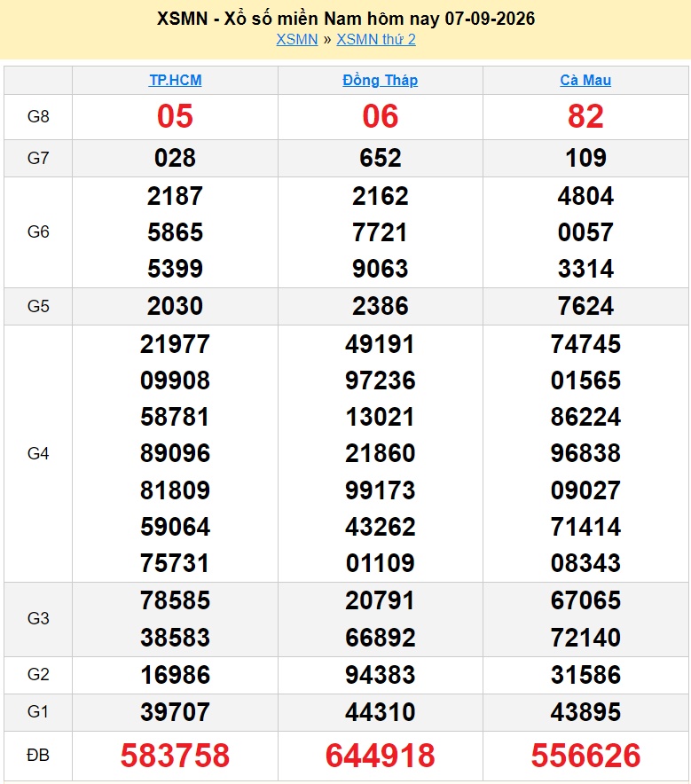Click G4 number 13021

(380, 417)
